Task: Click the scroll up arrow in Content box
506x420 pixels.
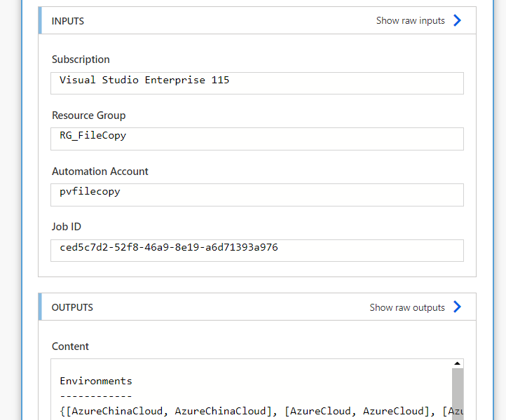Action: tap(457, 363)
